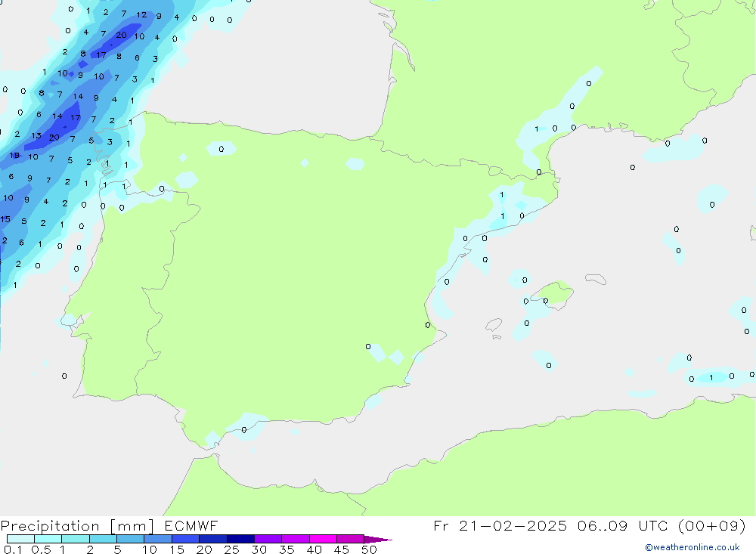Image resolution: width=756 pixels, height=554 pixels.
Task: Select the date '21-02-2025'
Action: point(513,525)
